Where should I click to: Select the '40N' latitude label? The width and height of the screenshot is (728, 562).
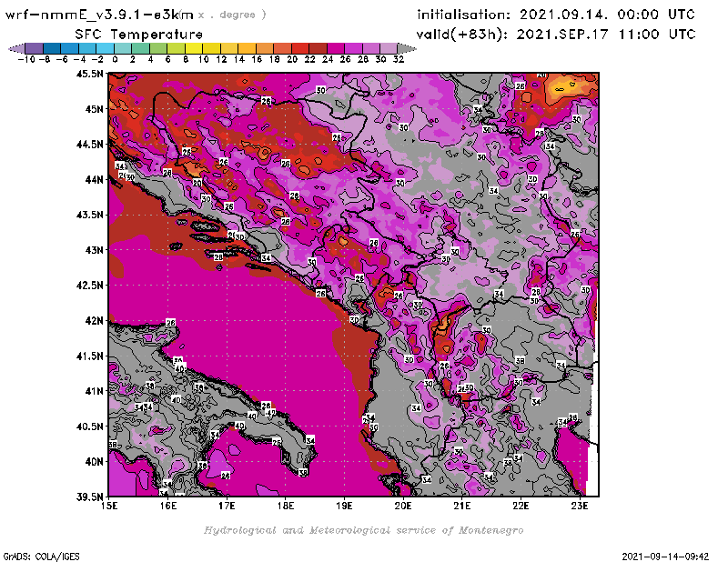coord(94,462)
